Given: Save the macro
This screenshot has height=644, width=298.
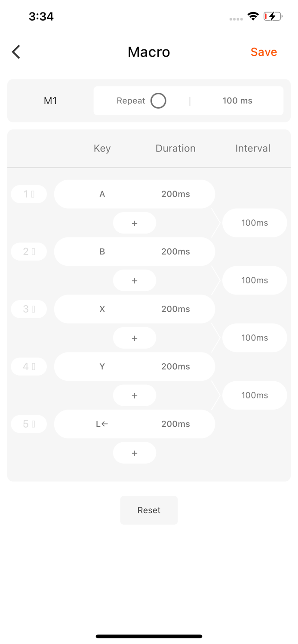Looking at the screenshot, I should coord(264,52).
